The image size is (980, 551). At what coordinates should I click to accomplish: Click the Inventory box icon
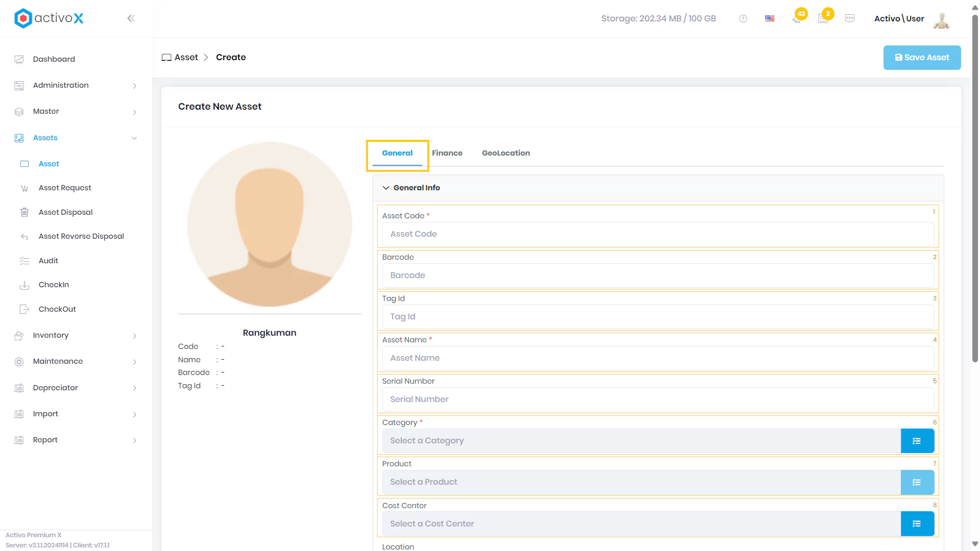tap(19, 336)
